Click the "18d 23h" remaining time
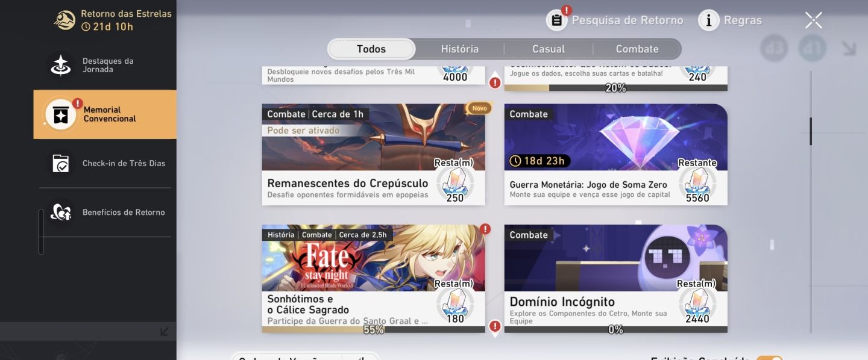This screenshot has width=868, height=360. (544, 161)
